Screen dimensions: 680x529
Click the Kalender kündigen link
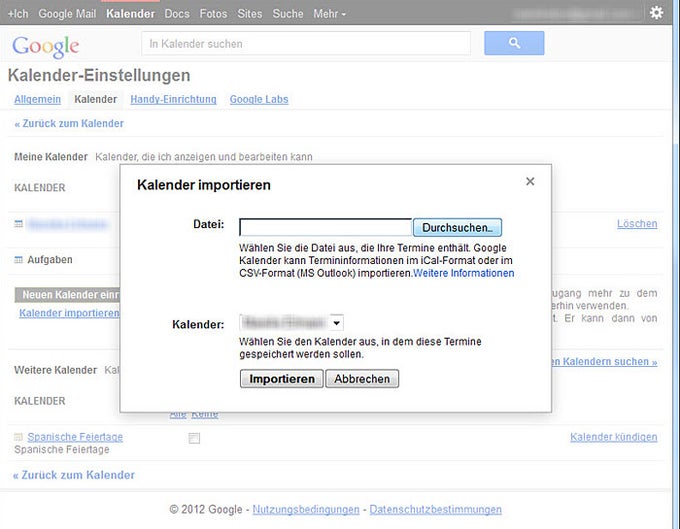coord(614,437)
